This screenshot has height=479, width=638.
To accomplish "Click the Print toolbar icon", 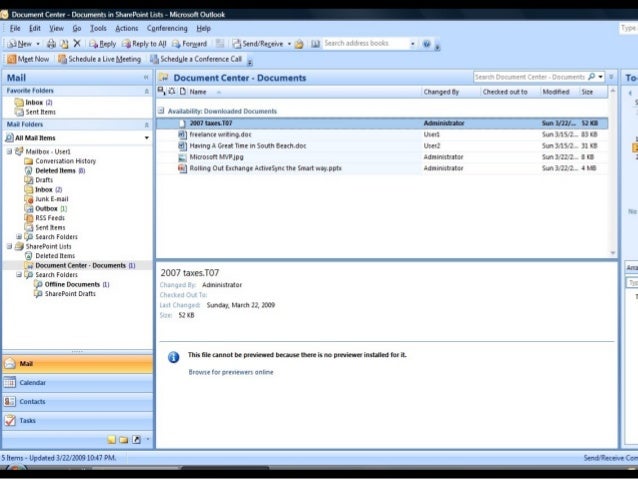I will pos(51,44).
